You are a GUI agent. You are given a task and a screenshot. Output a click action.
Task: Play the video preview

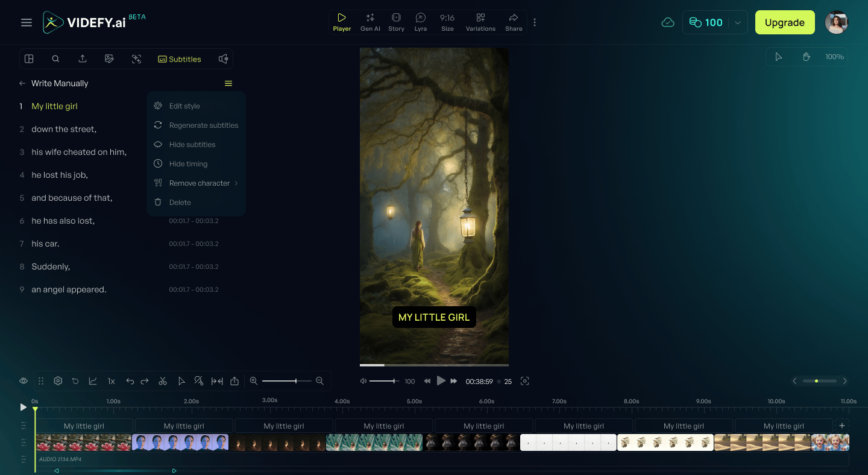441,381
